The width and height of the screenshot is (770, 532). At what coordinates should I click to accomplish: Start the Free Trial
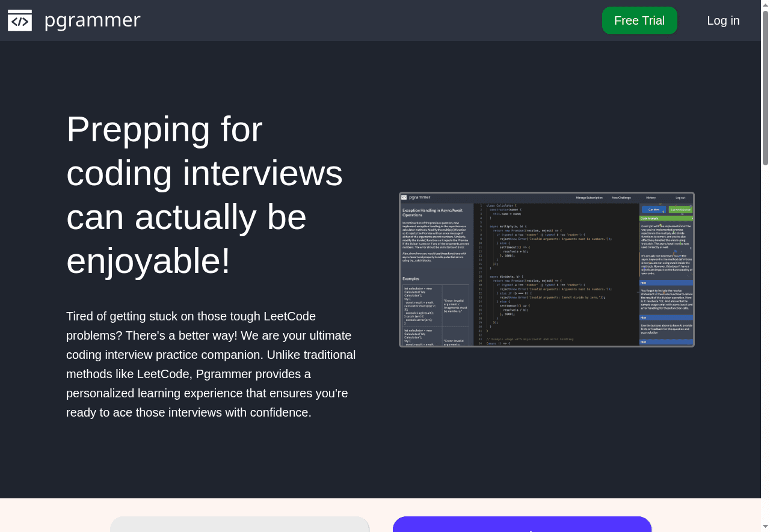(x=639, y=20)
